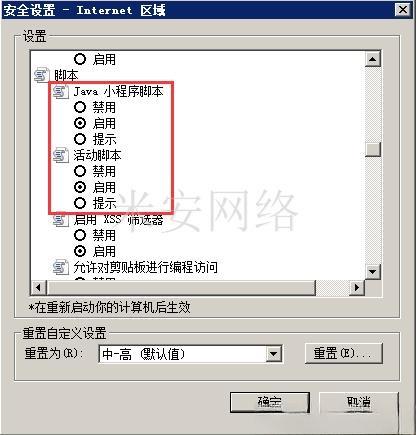
Task: Click the 重置(E)... button
Action: (344, 353)
